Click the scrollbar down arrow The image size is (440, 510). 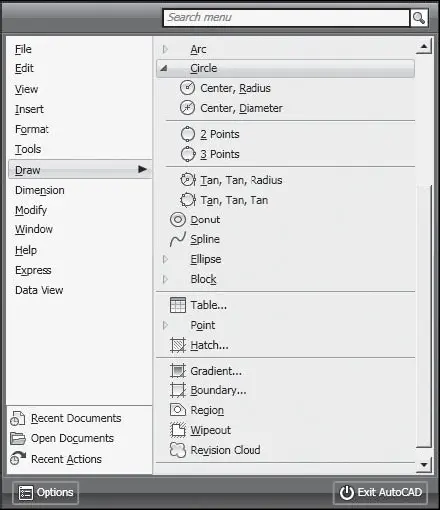tap(424, 465)
